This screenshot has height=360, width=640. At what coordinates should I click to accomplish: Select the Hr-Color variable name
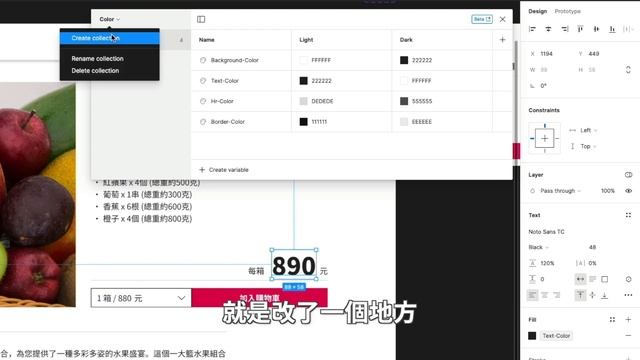tap(222, 101)
